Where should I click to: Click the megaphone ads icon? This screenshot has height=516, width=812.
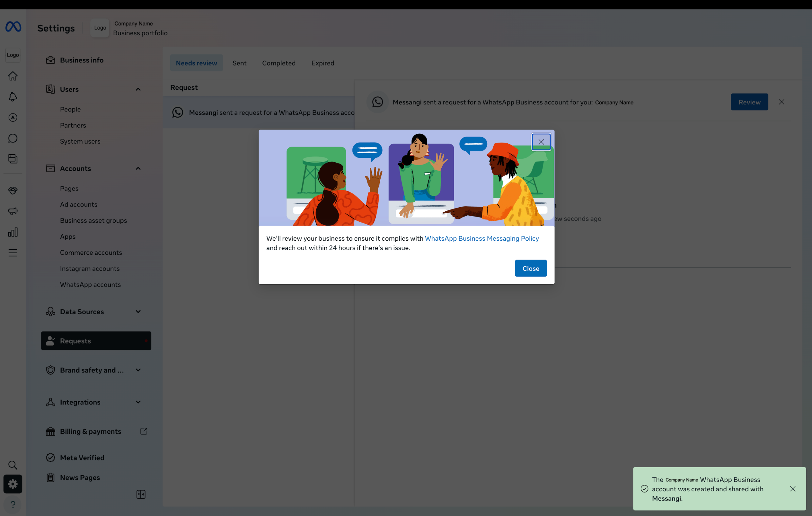(13, 211)
